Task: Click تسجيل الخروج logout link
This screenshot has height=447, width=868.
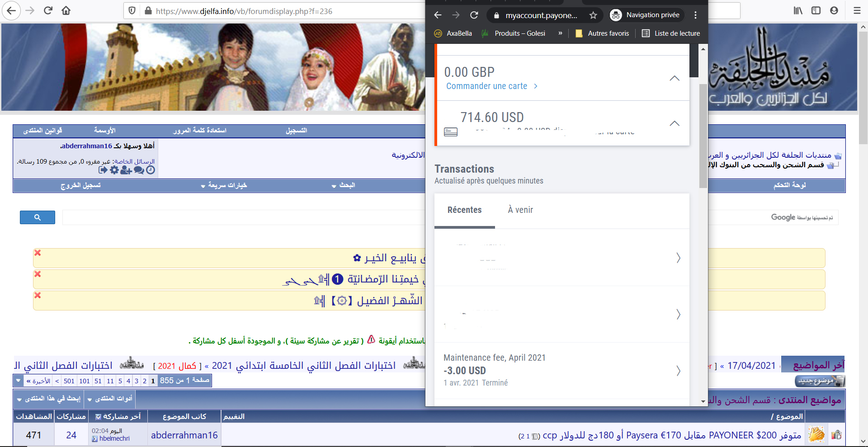Action: tap(80, 185)
